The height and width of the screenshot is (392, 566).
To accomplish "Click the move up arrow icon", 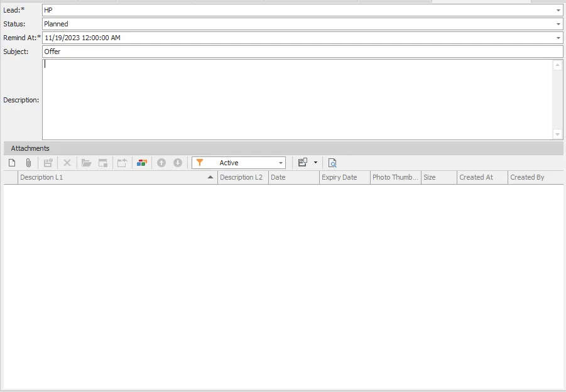I will pos(161,163).
